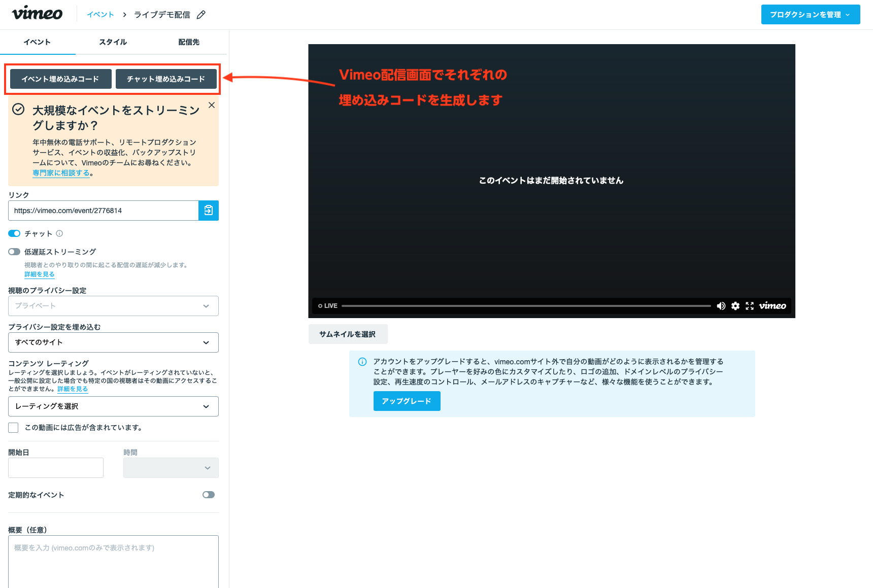Click the pencil icon to rename event
The height and width of the screenshot is (588, 873).
click(x=201, y=15)
